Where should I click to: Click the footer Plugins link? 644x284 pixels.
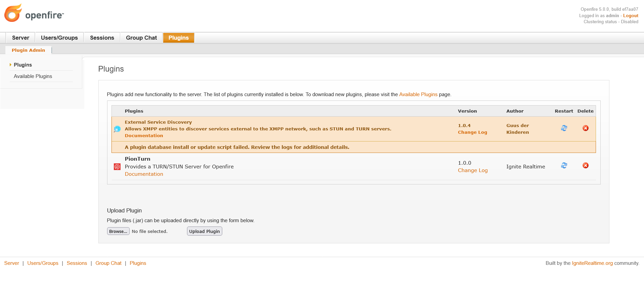click(x=138, y=263)
